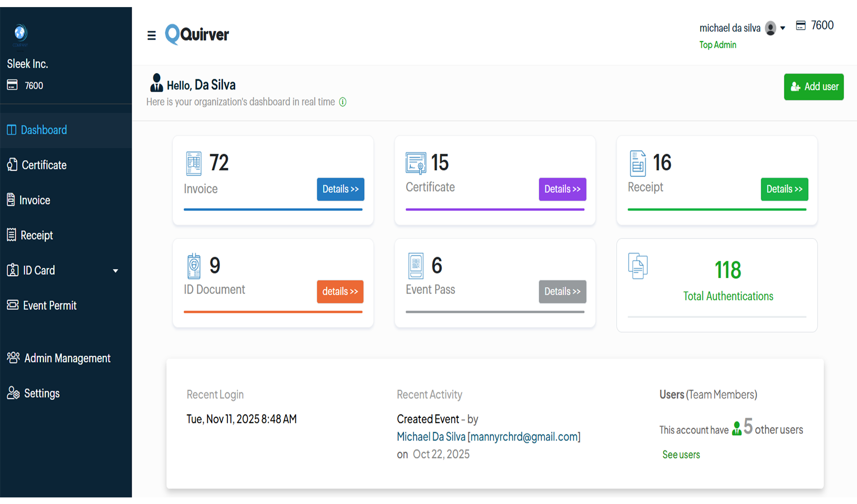Expand the ID Card sidebar submenu

click(115, 271)
